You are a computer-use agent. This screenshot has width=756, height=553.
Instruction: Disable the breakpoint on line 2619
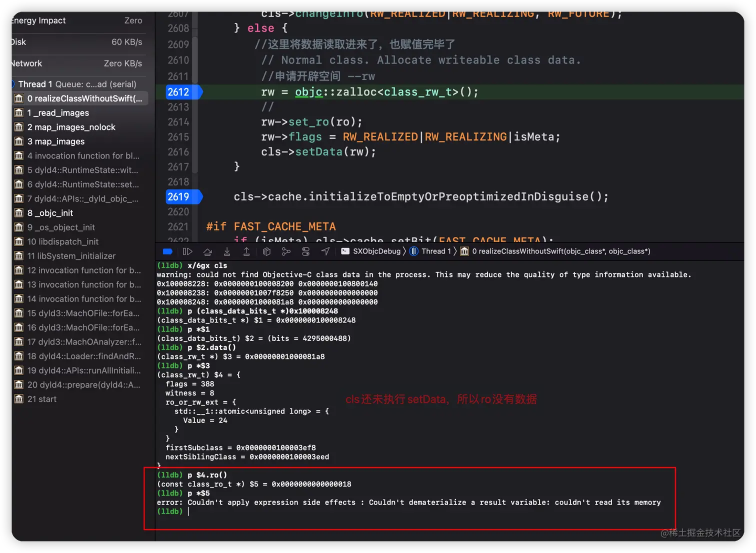click(x=183, y=197)
